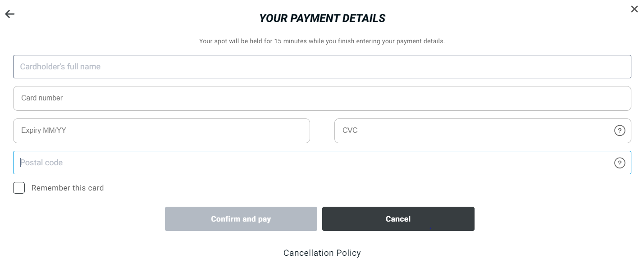Focus the CVC input field
Viewport: 644px width, 272px height.
(473, 131)
